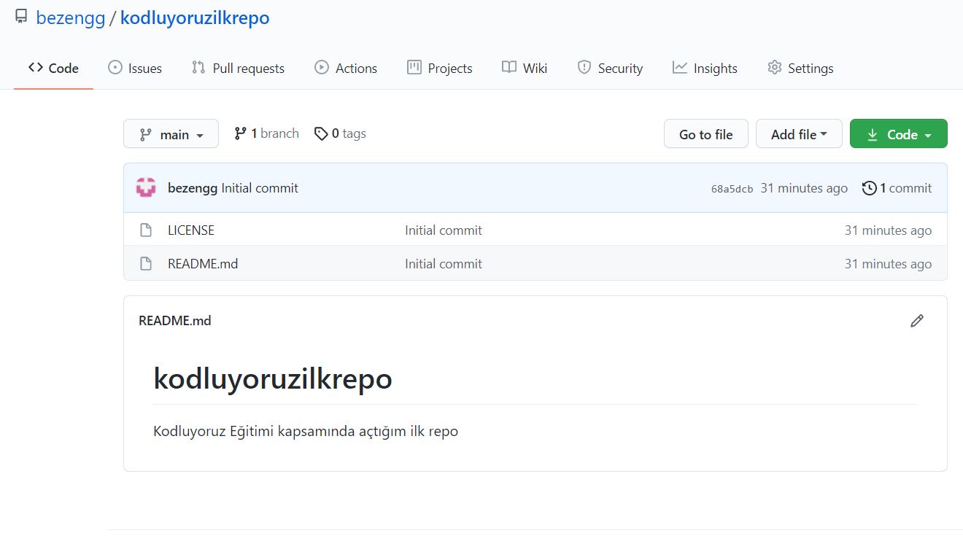
Task: Click the Security shield icon
Action: click(584, 68)
